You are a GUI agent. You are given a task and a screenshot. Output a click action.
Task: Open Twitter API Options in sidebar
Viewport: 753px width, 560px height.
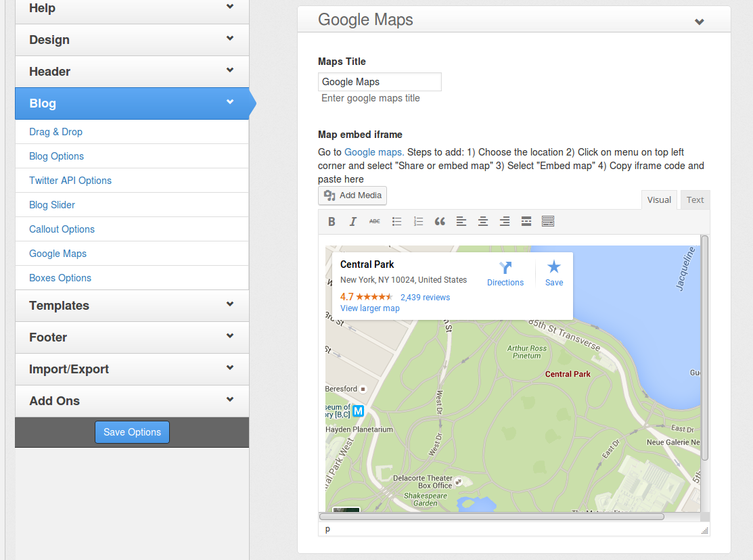70,181
